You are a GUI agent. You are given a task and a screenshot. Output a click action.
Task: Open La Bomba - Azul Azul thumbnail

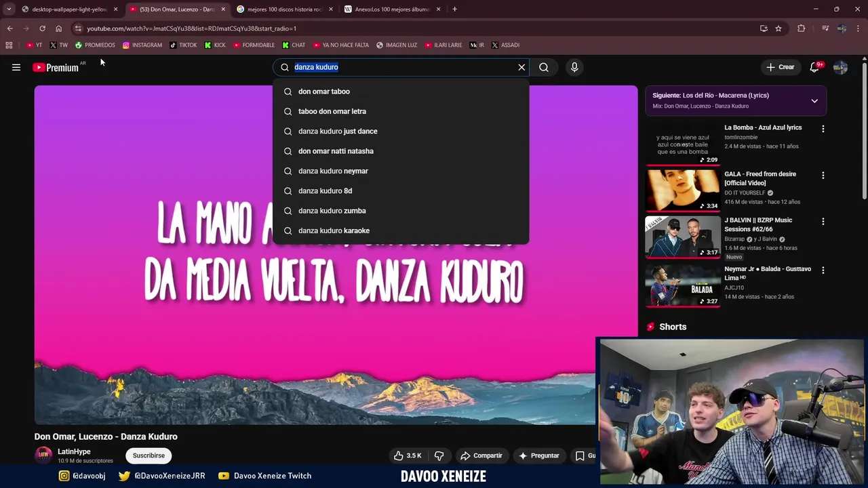click(x=682, y=144)
